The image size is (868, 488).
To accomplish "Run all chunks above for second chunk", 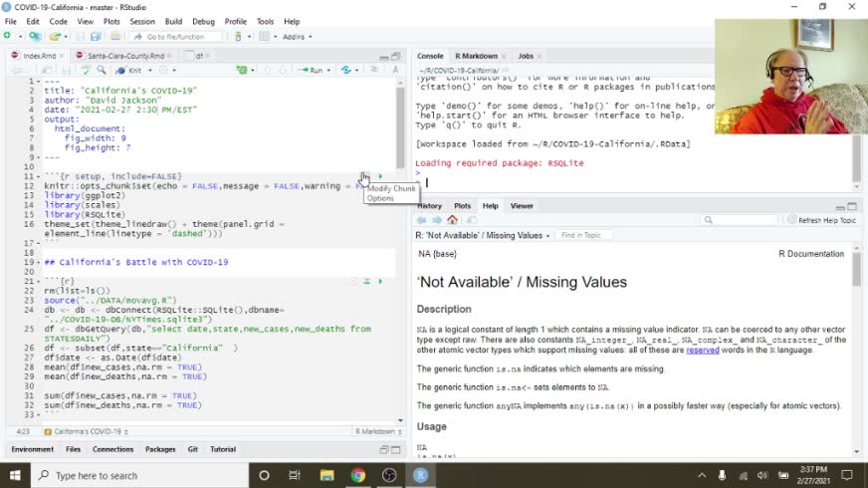I will tap(366, 282).
